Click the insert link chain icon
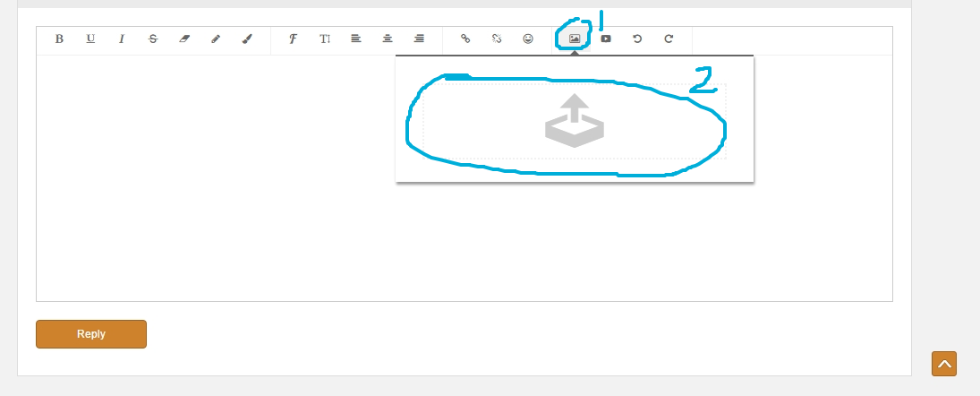The width and height of the screenshot is (980, 396). tap(465, 39)
